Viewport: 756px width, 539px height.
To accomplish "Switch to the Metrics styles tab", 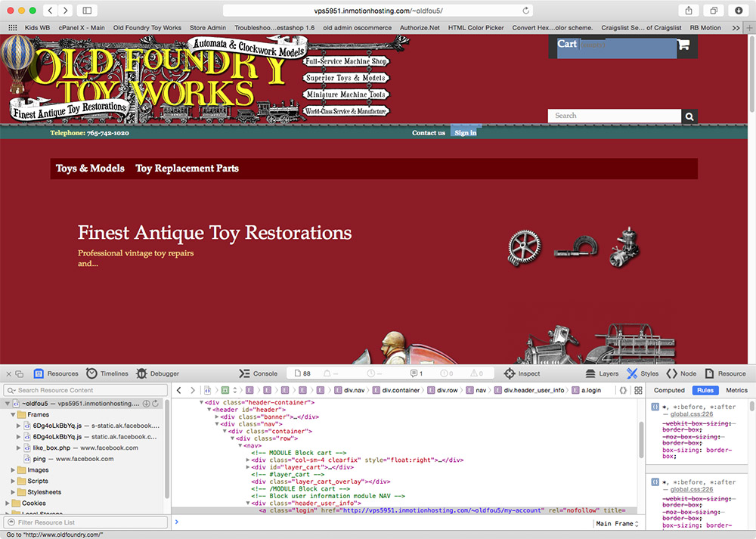I will click(736, 391).
